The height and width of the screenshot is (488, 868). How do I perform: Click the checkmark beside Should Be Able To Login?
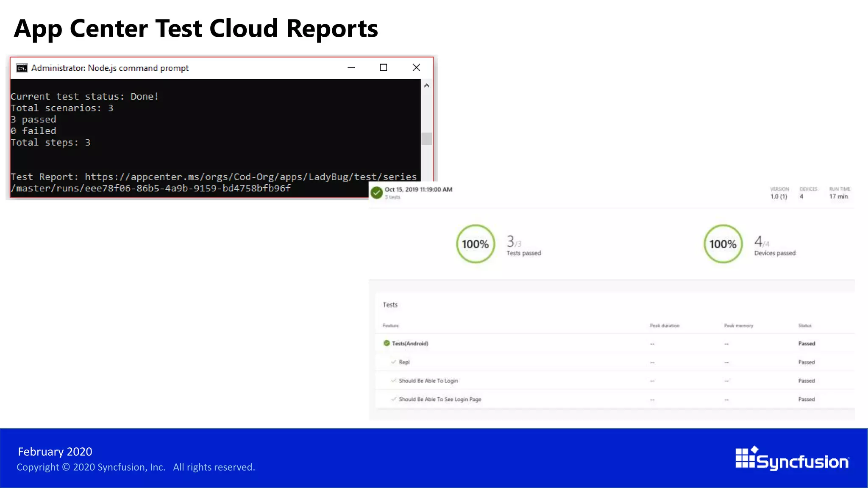tap(394, 380)
